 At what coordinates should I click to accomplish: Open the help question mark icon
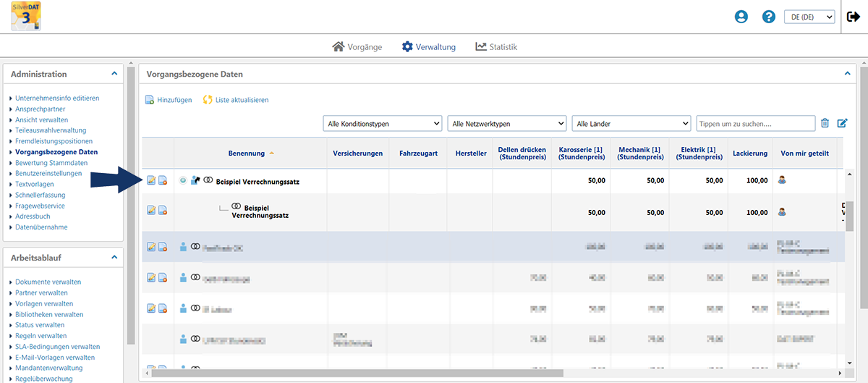pyautogui.click(x=769, y=17)
